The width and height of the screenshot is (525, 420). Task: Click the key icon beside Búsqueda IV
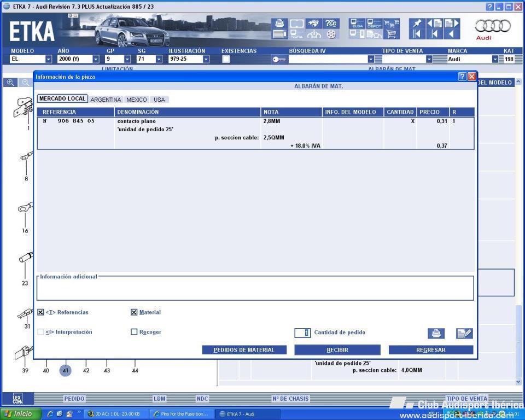pos(278,59)
